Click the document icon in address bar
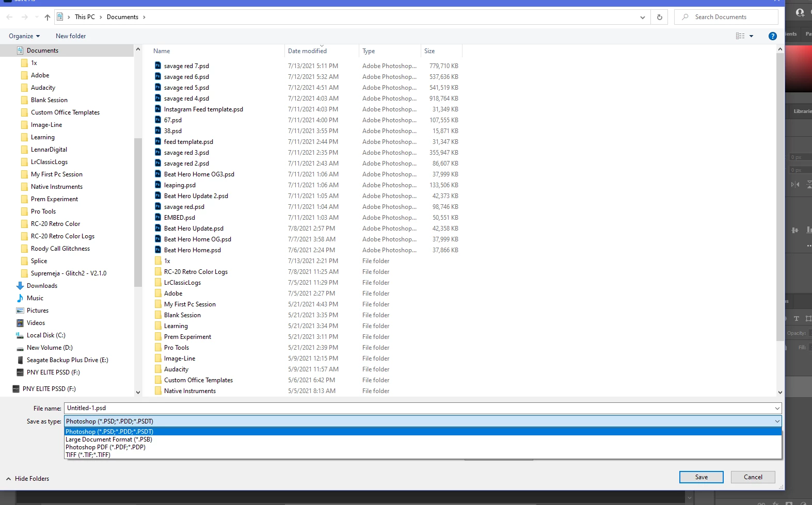Screen dimensions: 812x505 tap(60, 17)
